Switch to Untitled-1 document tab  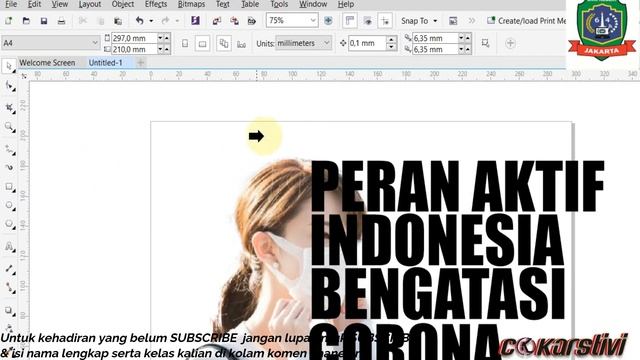coord(106,62)
